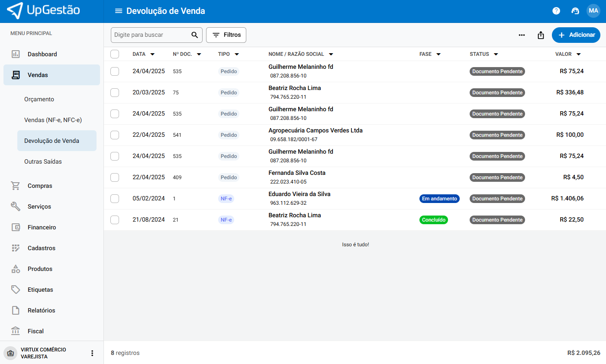Open the support headset icon

[575, 11]
